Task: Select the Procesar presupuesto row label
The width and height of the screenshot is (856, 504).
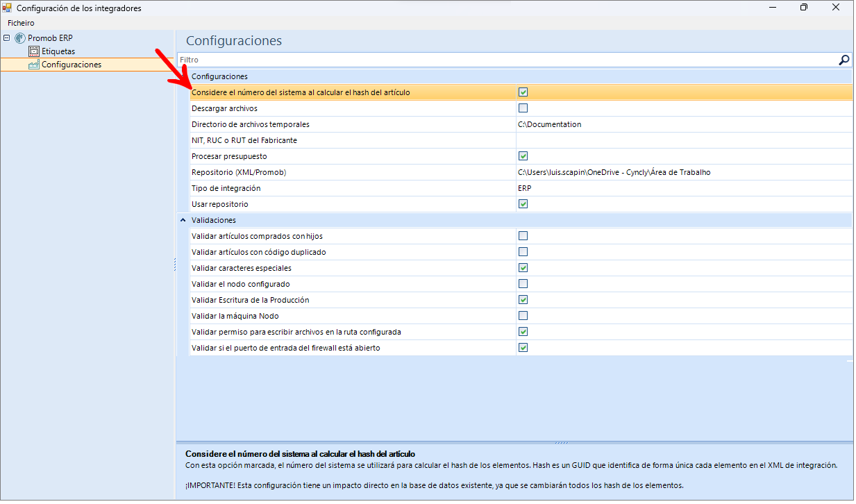Action: click(229, 156)
